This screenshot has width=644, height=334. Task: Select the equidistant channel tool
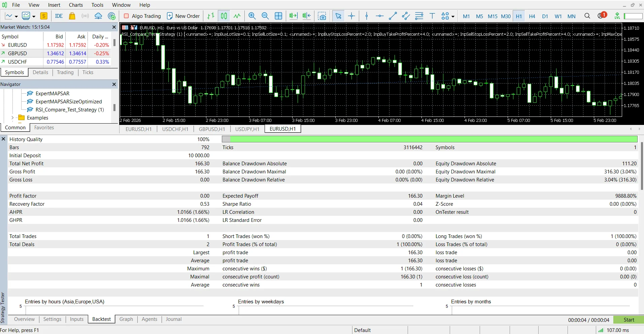[x=406, y=16]
